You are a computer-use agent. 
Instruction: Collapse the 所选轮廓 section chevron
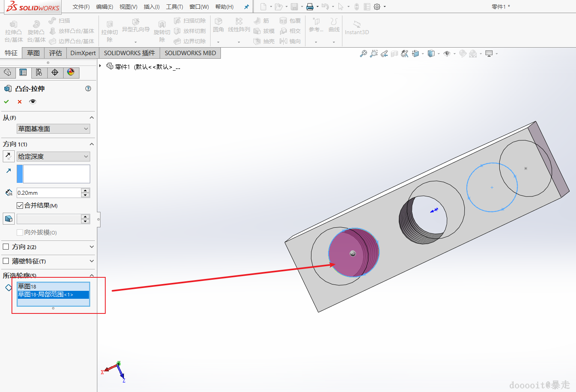[x=92, y=275]
